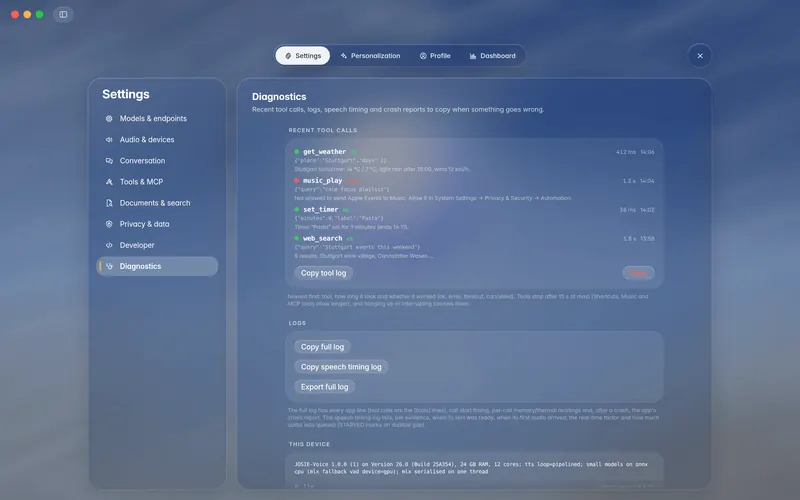The image size is (800, 500).
Task: Click the ok badge after get_weather
Action: 354,152
